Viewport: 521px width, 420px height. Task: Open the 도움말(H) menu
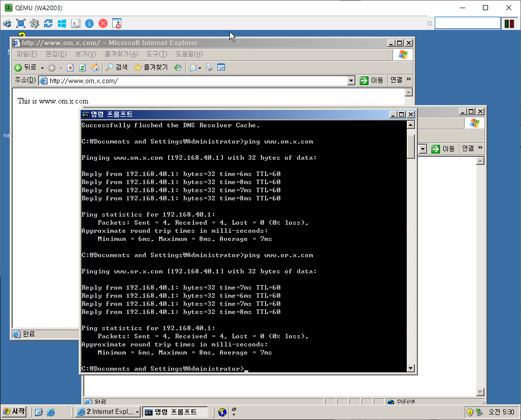pos(189,54)
